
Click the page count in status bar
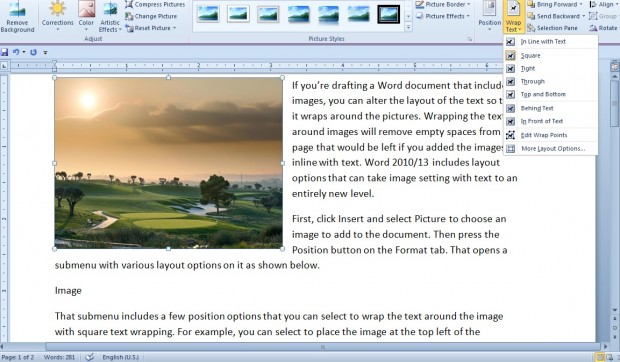(18, 357)
